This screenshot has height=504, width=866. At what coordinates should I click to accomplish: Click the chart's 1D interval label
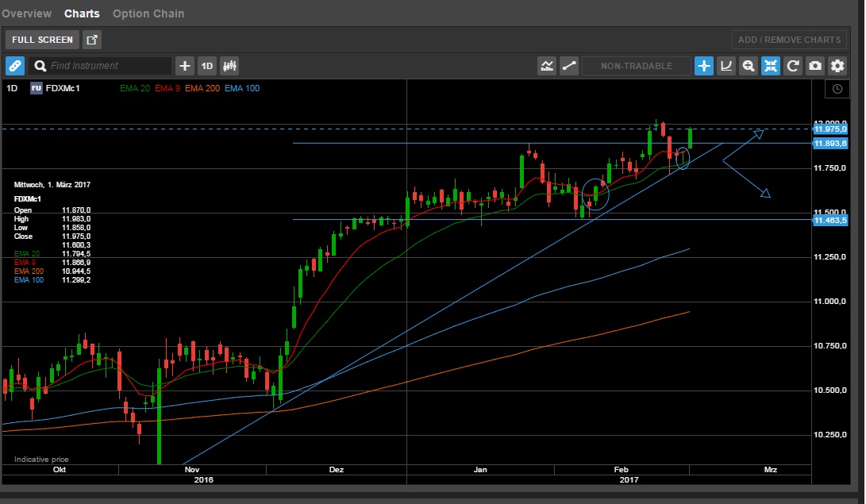point(12,88)
